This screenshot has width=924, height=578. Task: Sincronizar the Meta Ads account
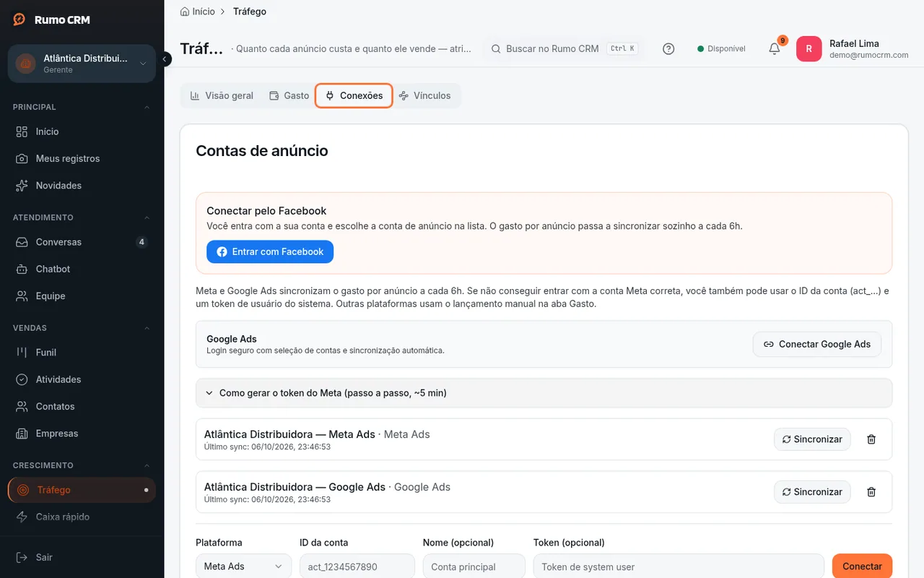pos(812,439)
